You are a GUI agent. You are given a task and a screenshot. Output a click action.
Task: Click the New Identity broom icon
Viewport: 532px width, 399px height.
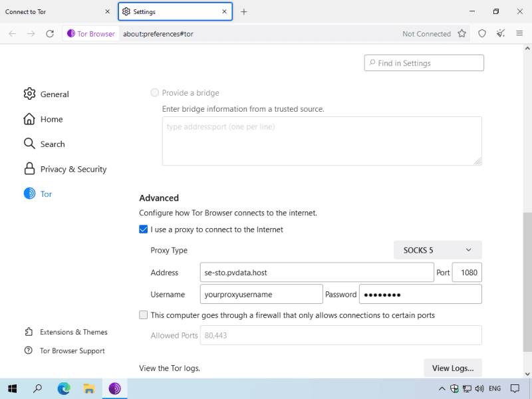(501, 34)
